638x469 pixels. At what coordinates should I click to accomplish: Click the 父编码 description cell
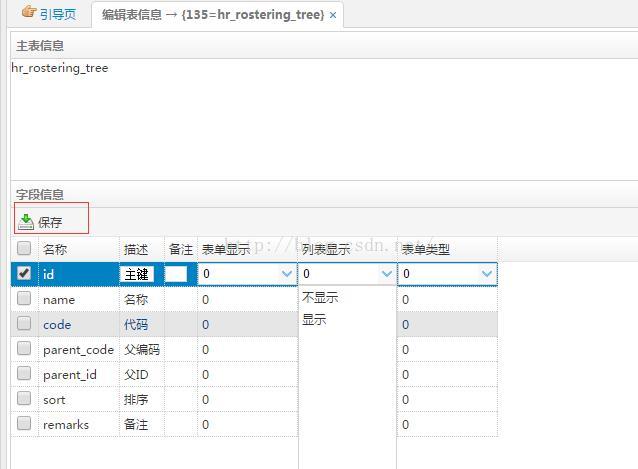pos(142,349)
